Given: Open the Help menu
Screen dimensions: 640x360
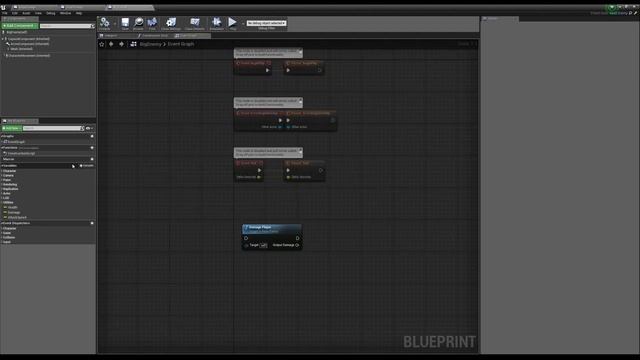Looking at the screenshot, I should [79, 13].
